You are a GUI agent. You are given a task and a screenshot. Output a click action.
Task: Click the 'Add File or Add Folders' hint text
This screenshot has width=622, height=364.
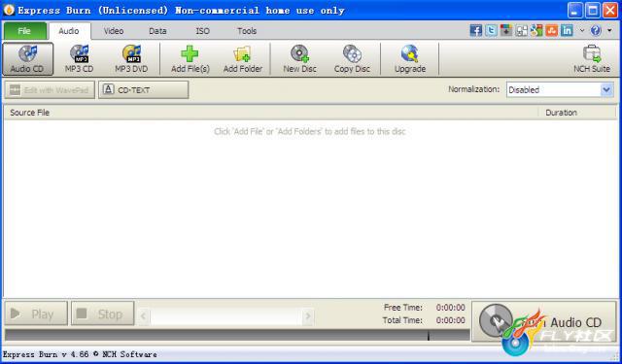coord(310,131)
